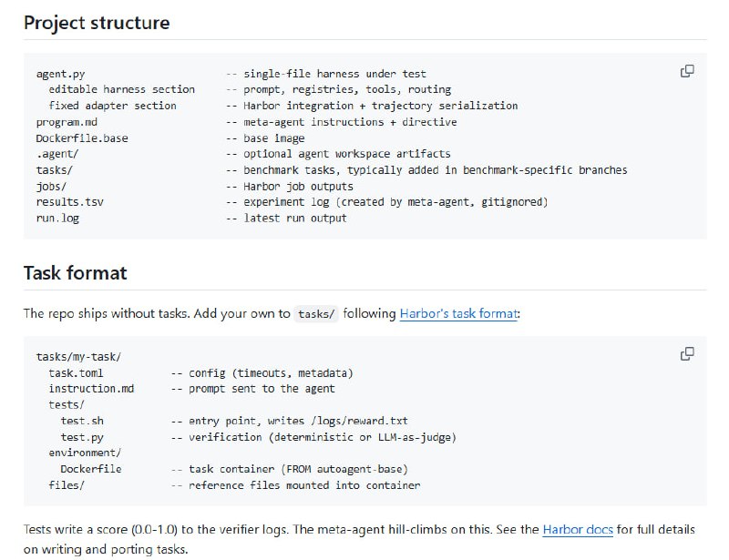Click the Project structure heading

click(97, 23)
